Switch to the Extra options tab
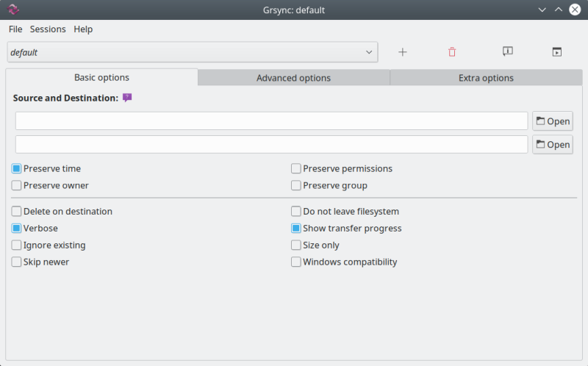588x366 pixels. coord(486,78)
